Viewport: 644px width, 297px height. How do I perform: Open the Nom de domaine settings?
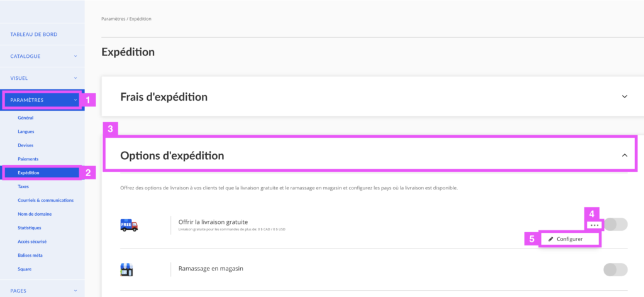pyautogui.click(x=35, y=214)
